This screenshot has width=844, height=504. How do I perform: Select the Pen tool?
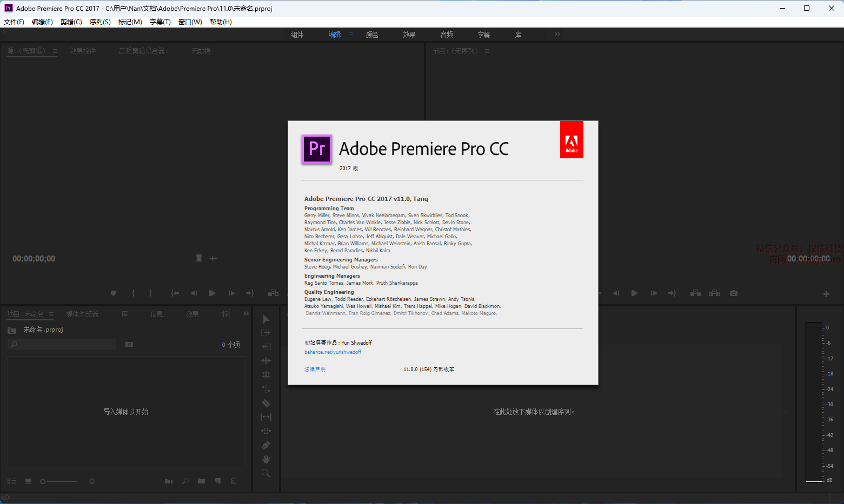pyautogui.click(x=266, y=445)
